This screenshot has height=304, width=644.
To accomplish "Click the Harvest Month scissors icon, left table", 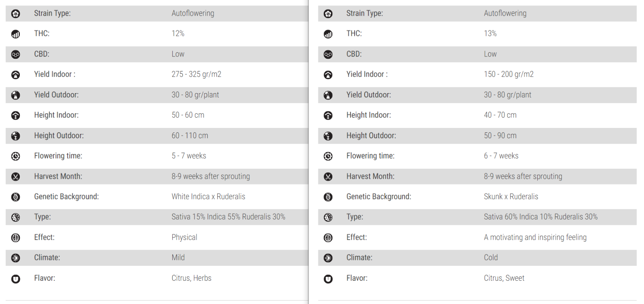I will pyautogui.click(x=16, y=177).
